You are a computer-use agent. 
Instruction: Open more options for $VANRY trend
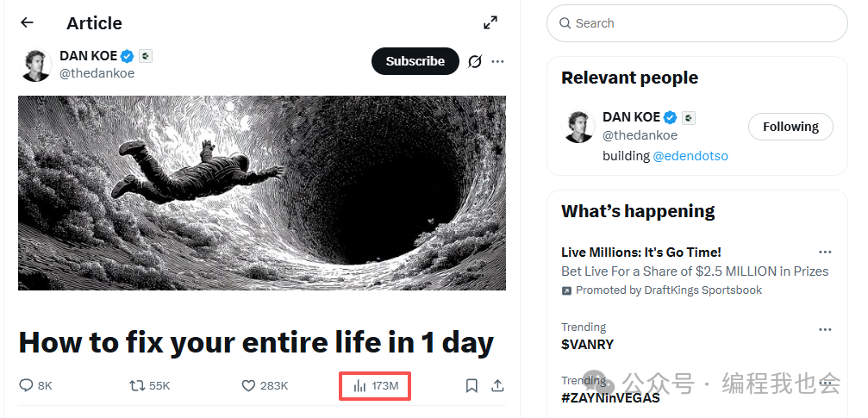825,329
